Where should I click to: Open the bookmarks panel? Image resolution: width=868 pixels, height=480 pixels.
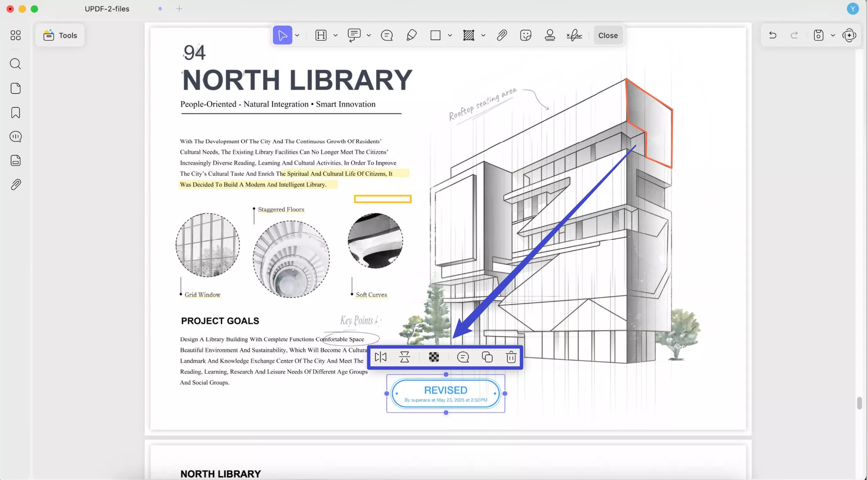tap(16, 112)
